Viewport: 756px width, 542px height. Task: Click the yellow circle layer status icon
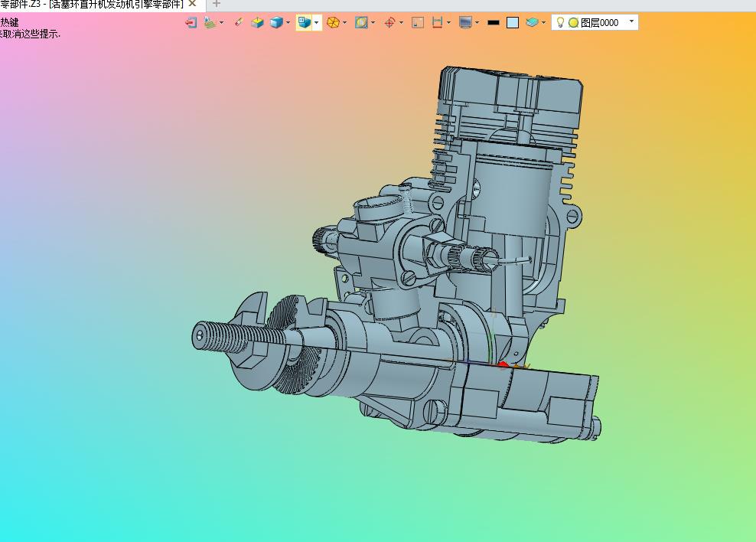click(573, 23)
